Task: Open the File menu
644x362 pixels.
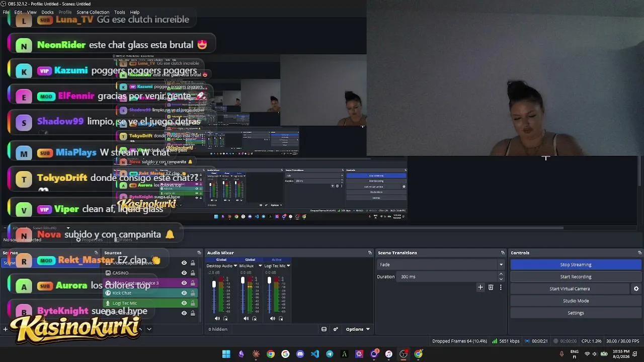Action: (6, 12)
